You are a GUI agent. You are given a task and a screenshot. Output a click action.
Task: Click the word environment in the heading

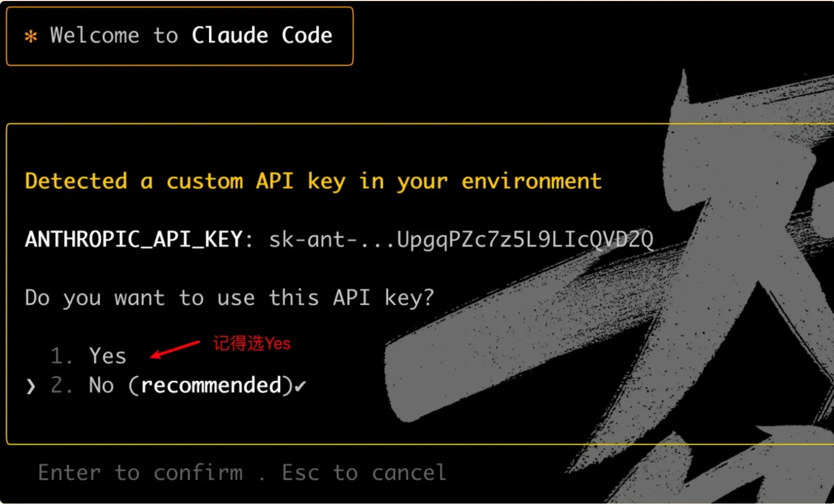(532, 181)
